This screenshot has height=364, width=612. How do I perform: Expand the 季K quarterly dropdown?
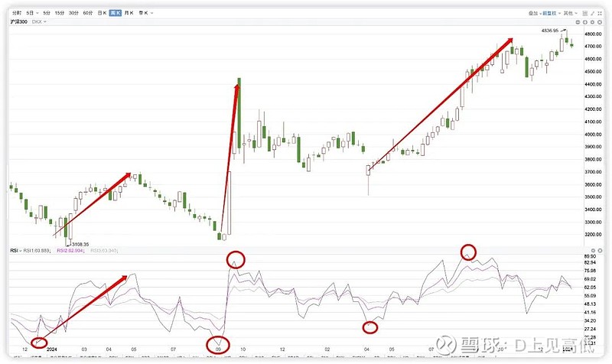146,13
